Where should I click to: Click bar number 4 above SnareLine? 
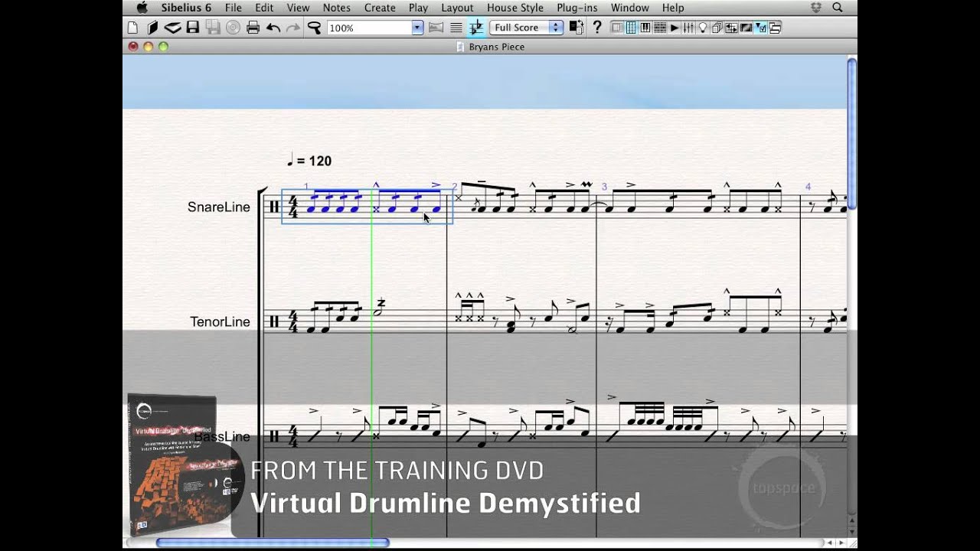(x=808, y=187)
